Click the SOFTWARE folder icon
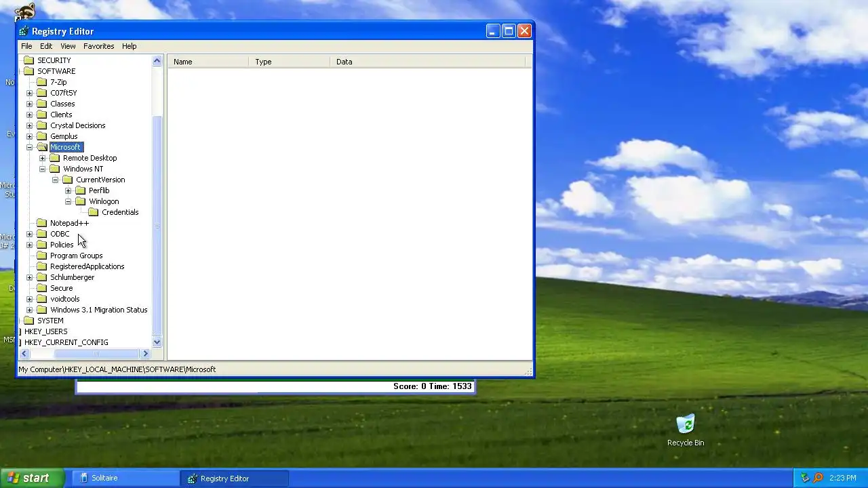 [28, 71]
